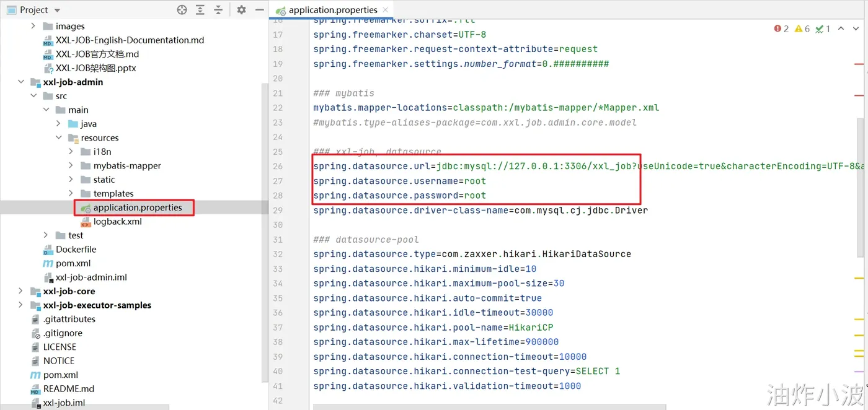Select the Dockerfile in xxl-job-admin
The image size is (868, 410).
76,249
